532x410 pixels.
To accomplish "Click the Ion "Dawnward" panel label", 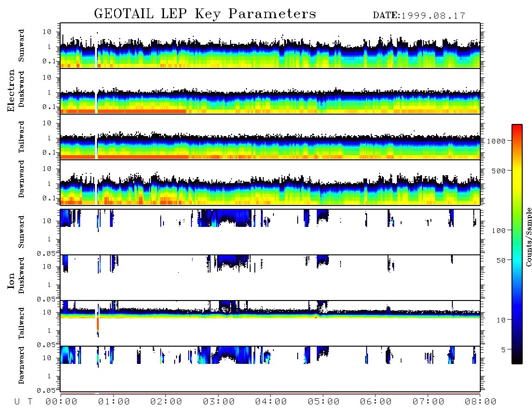I will coord(21,365).
